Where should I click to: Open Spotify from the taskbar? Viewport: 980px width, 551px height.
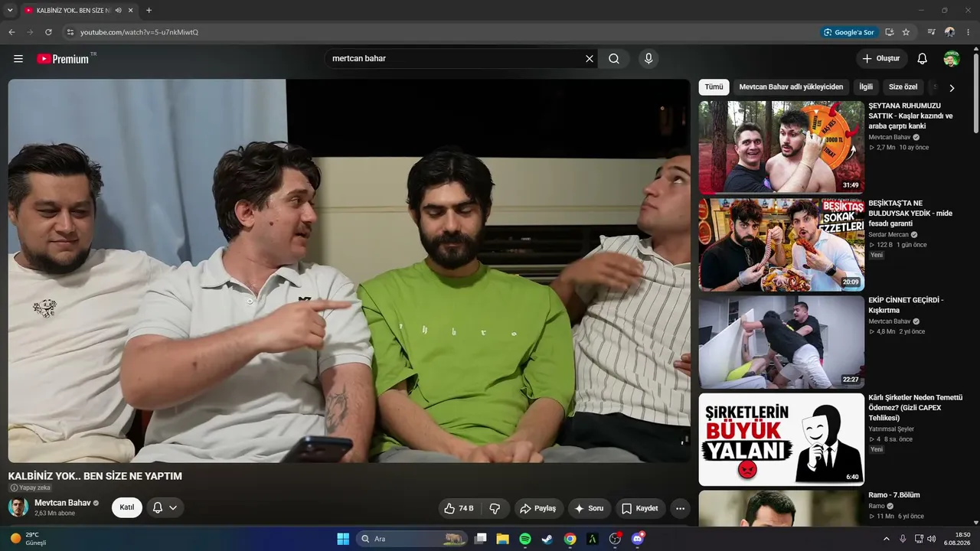coord(525,539)
